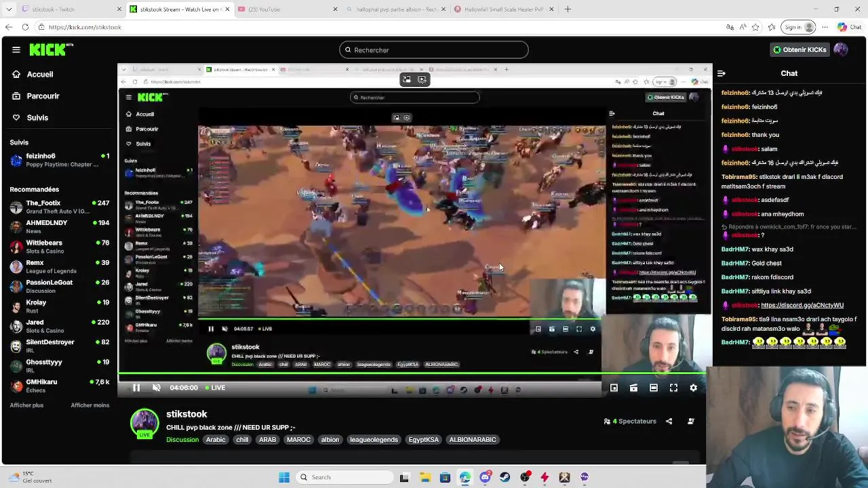This screenshot has height=488, width=868.
Task: Select the albion tag
Action: click(330, 440)
